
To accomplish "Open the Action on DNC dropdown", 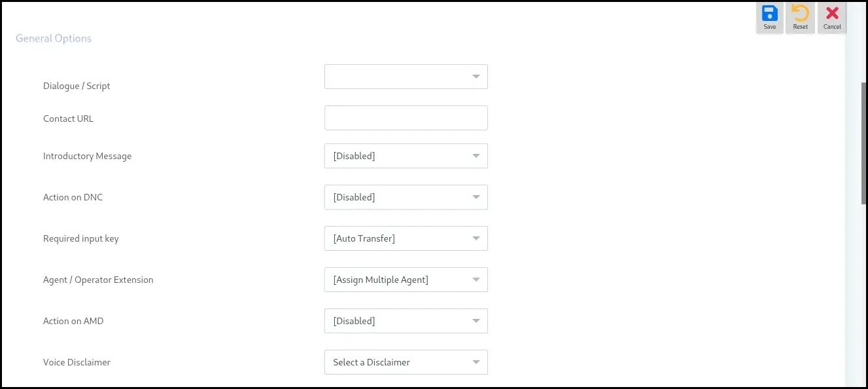I will (x=406, y=197).
